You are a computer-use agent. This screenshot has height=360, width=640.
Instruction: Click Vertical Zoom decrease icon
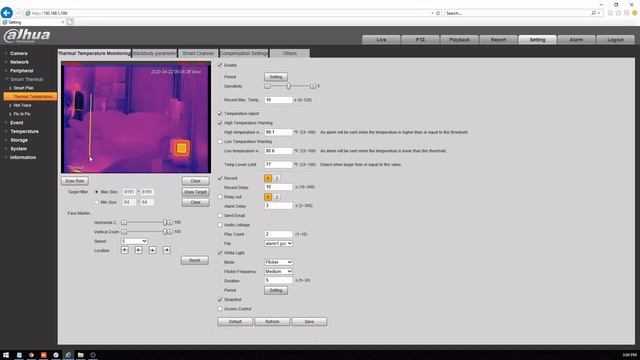124,232
